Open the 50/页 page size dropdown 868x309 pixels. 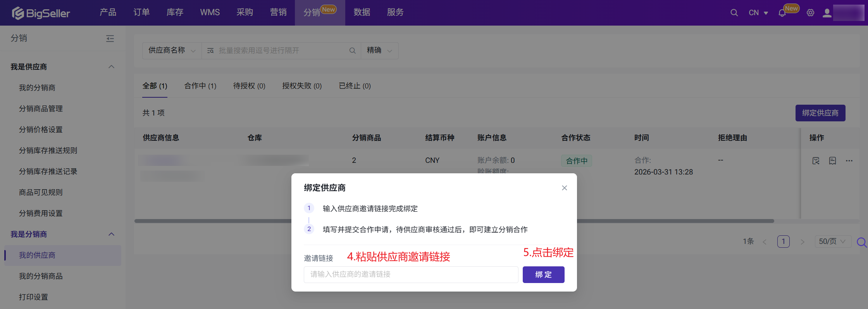832,242
